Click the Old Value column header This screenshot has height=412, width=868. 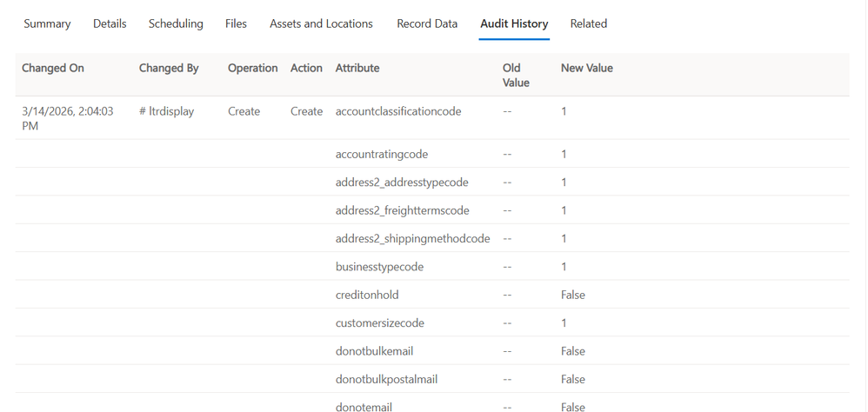(x=516, y=75)
